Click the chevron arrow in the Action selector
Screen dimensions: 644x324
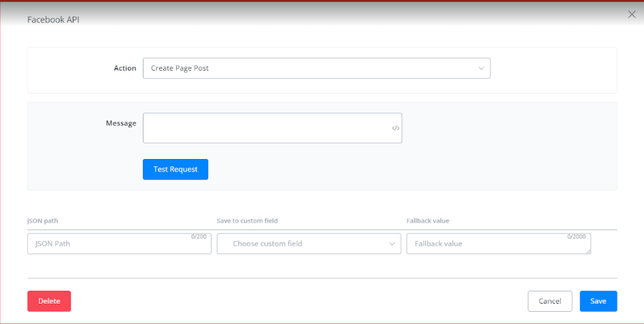coord(481,69)
